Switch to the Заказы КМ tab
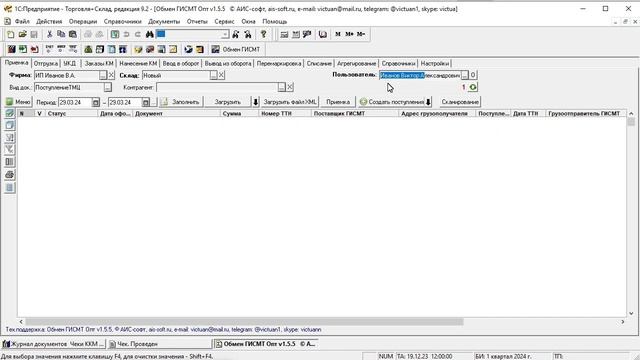640x360 pixels. pyautogui.click(x=99, y=64)
